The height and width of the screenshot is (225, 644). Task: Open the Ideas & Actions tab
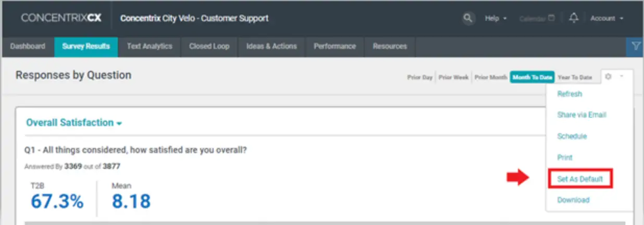(271, 46)
